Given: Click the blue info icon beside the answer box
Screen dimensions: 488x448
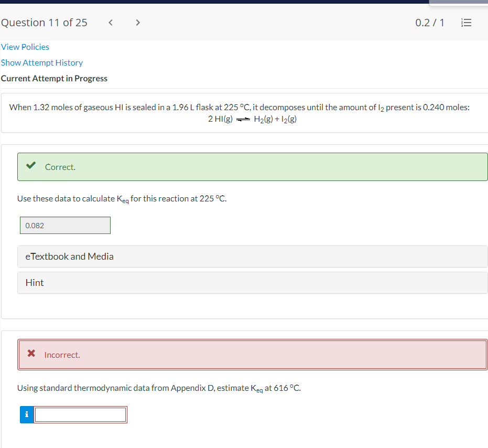Looking at the screenshot, I should click(26, 414).
